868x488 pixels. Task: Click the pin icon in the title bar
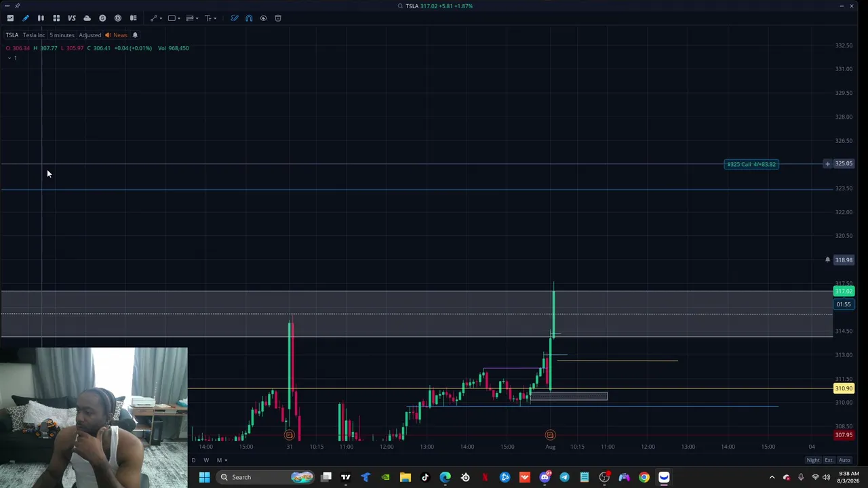coord(17,5)
